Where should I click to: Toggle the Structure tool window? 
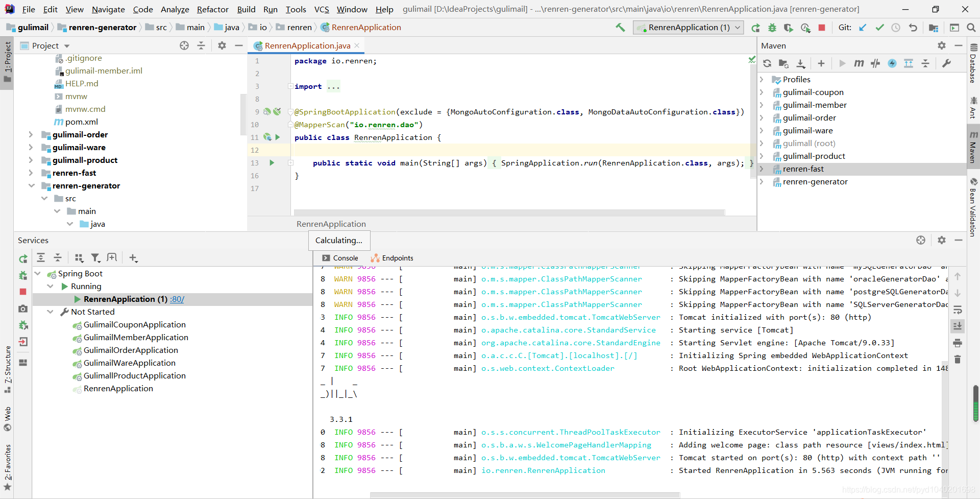(x=7, y=370)
